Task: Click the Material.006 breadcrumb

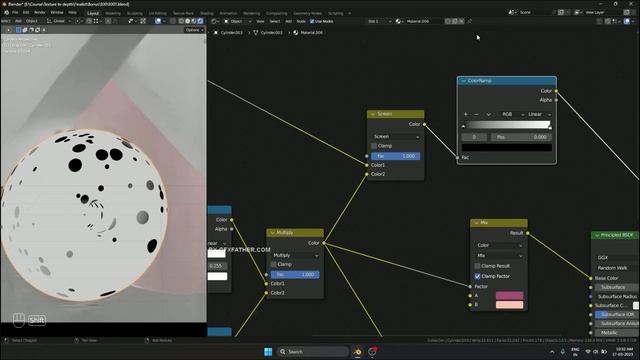Action: click(308, 32)
